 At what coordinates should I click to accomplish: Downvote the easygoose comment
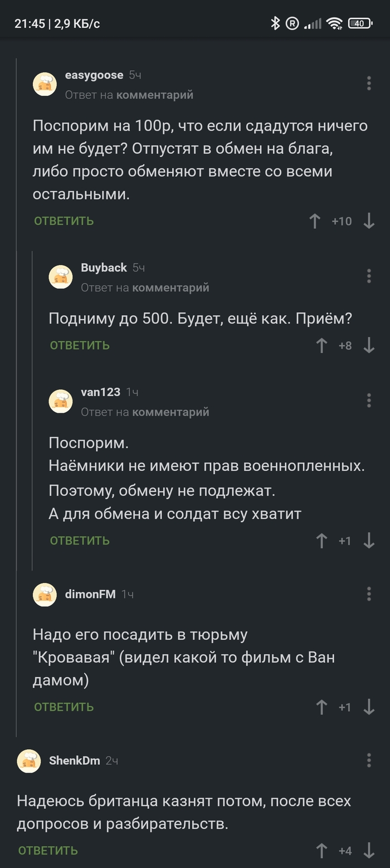click(x=369, y=221)
